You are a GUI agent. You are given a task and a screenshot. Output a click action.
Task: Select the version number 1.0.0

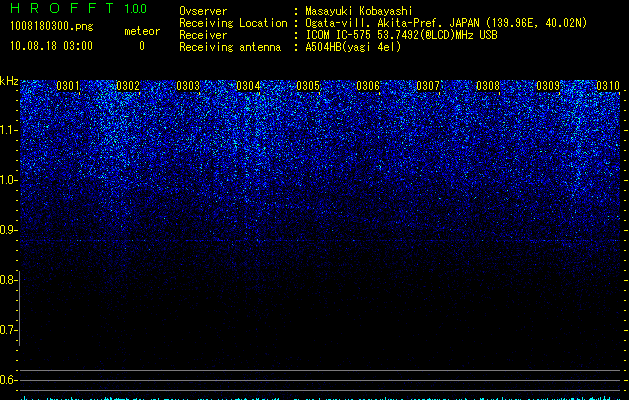click(x=136, y=9)
